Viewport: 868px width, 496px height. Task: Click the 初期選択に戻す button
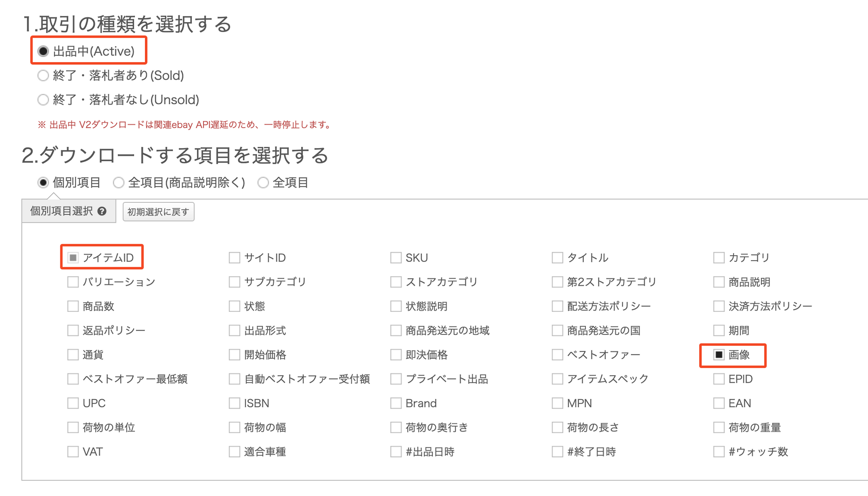pos(158,212)
